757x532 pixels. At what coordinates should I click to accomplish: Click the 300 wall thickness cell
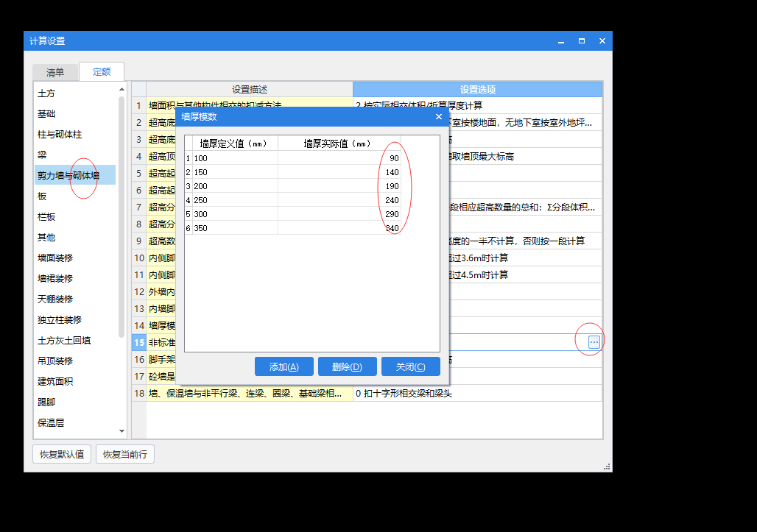(x=235, y=214)
